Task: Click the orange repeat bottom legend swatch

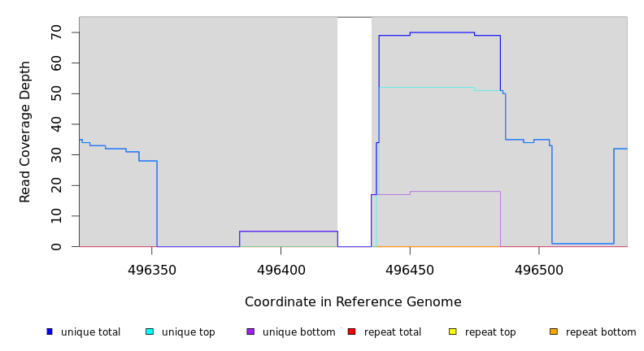Action: (x=554, y=331)
